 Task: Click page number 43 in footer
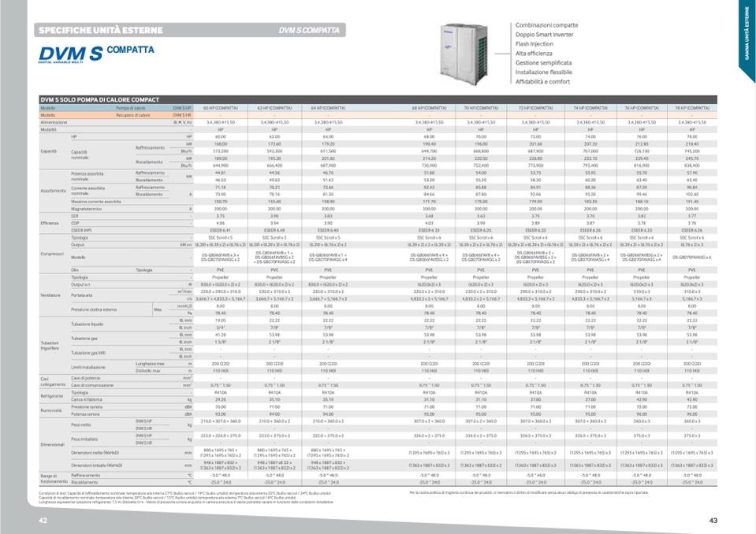point(713,520)
